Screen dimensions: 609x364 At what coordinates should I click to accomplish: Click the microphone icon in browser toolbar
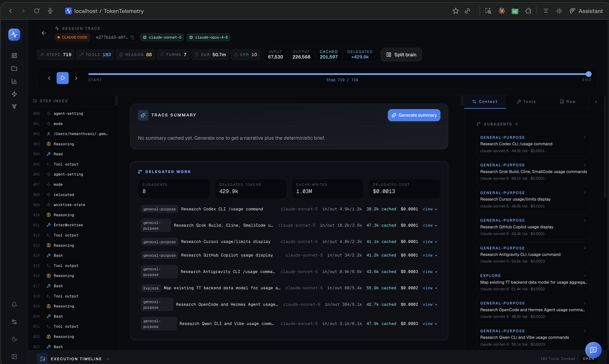(50, 11)
